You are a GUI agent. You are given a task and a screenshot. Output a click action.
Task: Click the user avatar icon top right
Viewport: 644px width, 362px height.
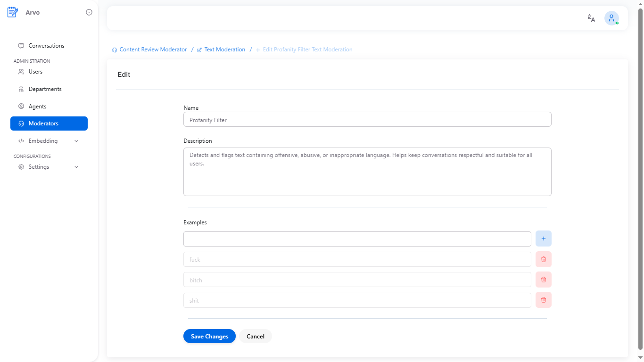click(611, 18)
